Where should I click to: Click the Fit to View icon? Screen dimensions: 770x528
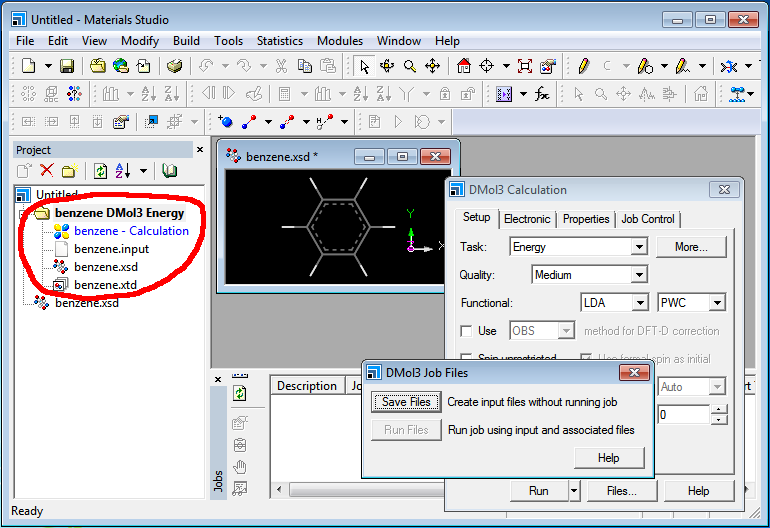pyautogui.click(x=524, y=66)
